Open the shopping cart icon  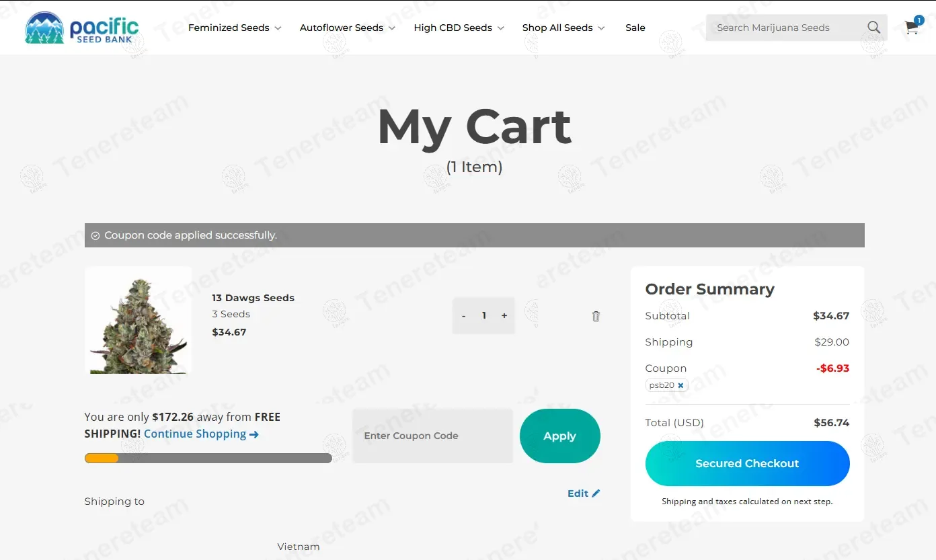coord(911,28)
